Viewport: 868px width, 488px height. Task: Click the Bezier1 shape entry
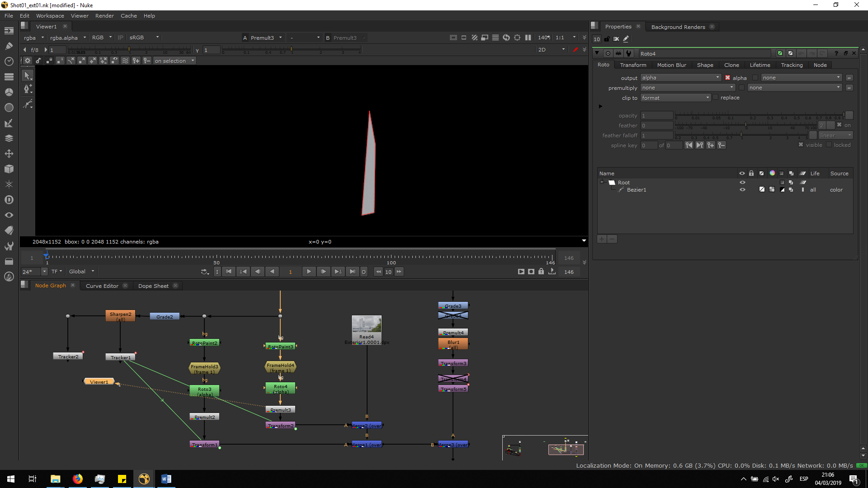636,190
